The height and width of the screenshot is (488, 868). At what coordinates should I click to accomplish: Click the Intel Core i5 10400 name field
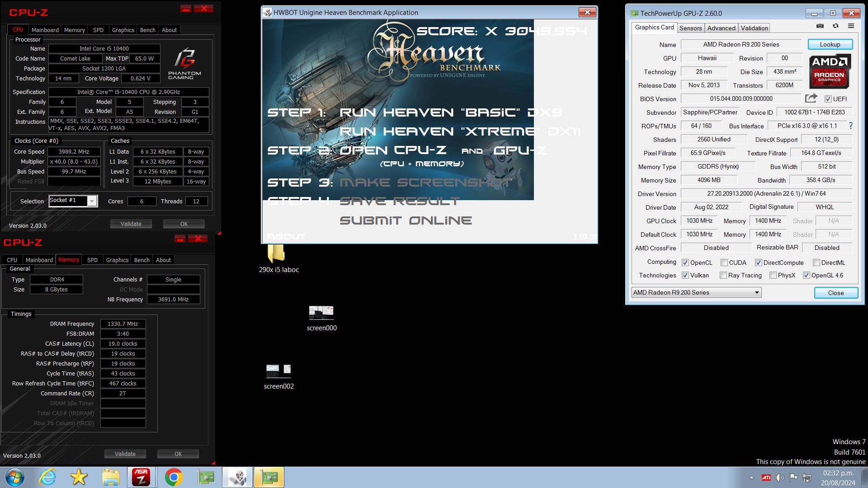tap(104, 48)
